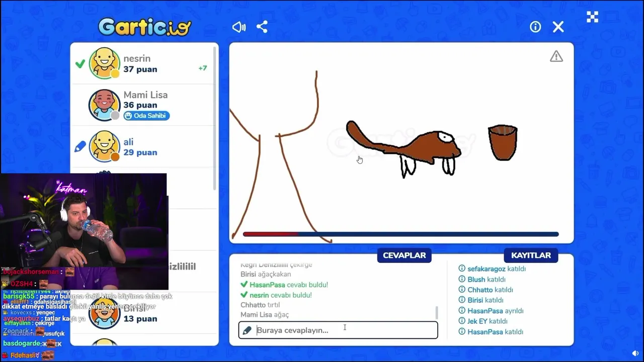Click the Mami Lisa ağaç answer line

click(265, 315)
